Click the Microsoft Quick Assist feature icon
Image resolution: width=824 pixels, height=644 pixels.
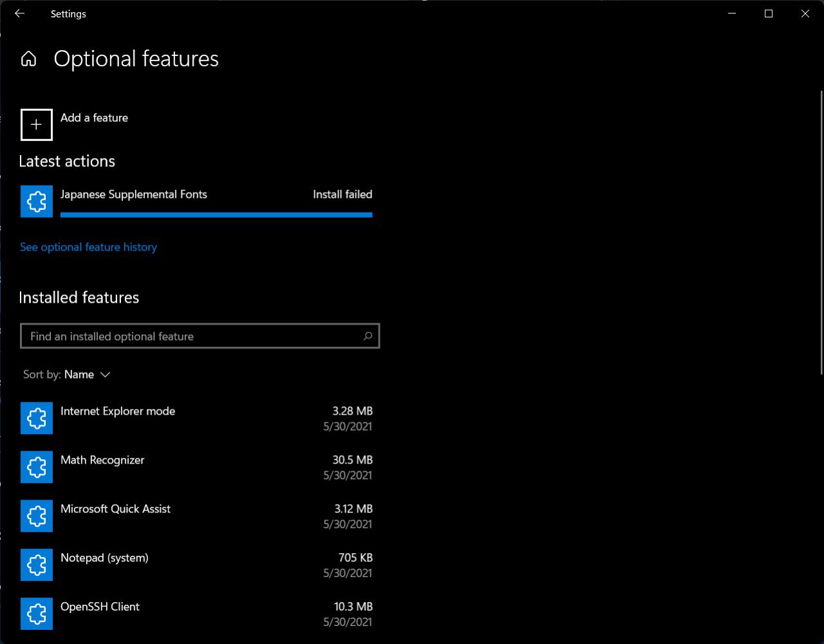coord(37,516)
